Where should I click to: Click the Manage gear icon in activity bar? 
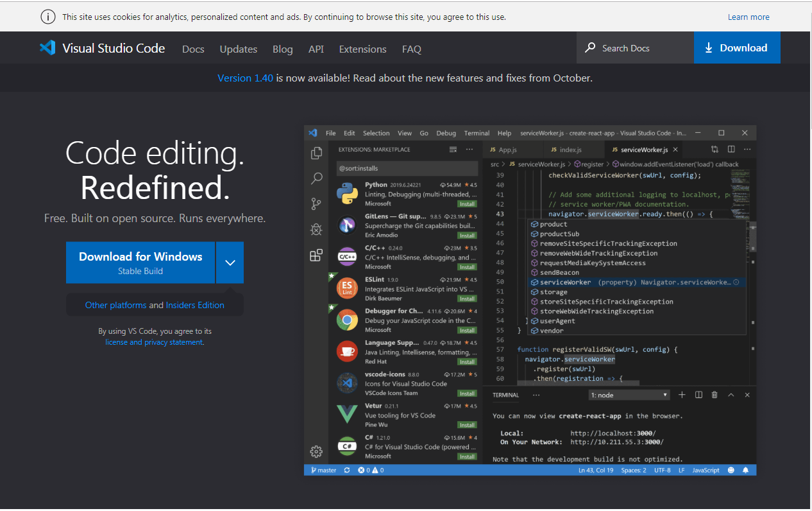(316, 451)
